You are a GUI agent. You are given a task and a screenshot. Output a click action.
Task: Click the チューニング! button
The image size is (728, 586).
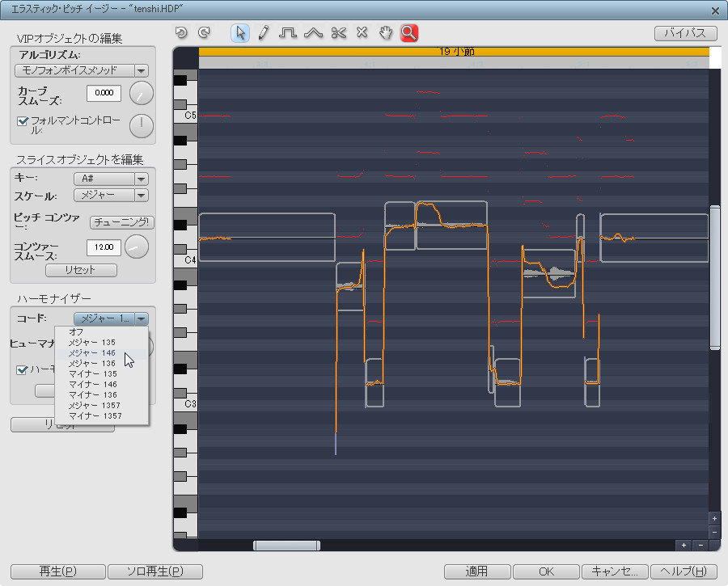point(121,222)
